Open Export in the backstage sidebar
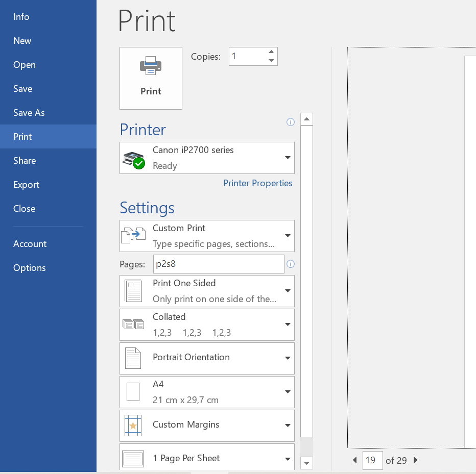 (49, 184)
